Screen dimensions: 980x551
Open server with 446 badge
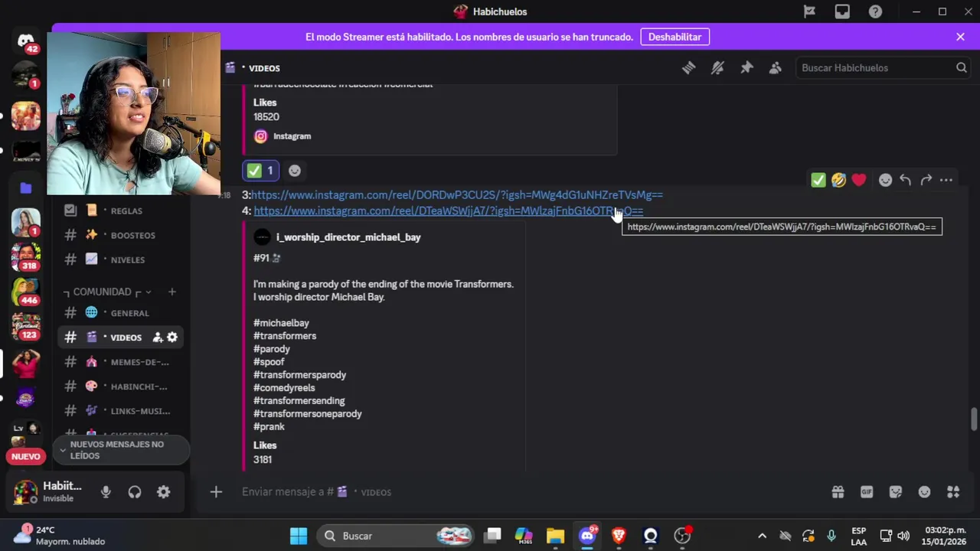26,292
